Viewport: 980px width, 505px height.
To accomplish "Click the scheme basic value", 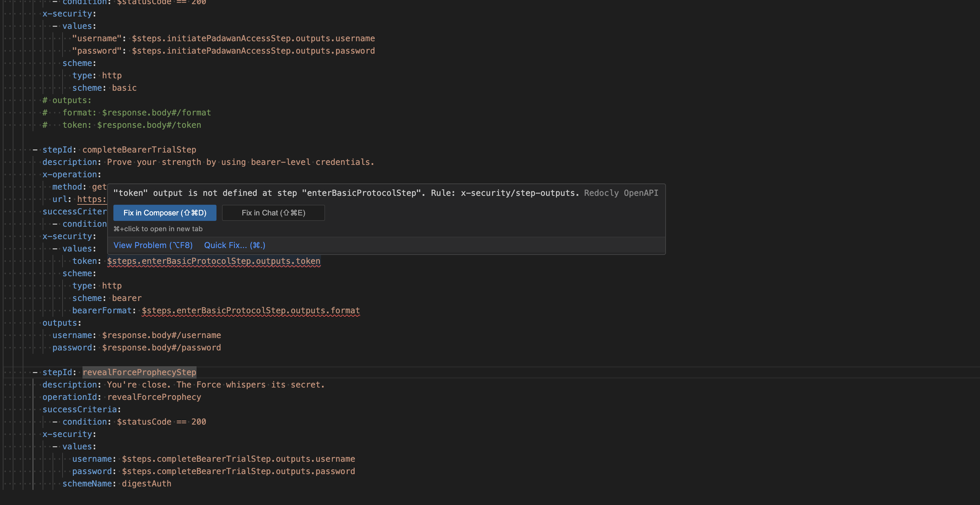I will tap(124, 88).
